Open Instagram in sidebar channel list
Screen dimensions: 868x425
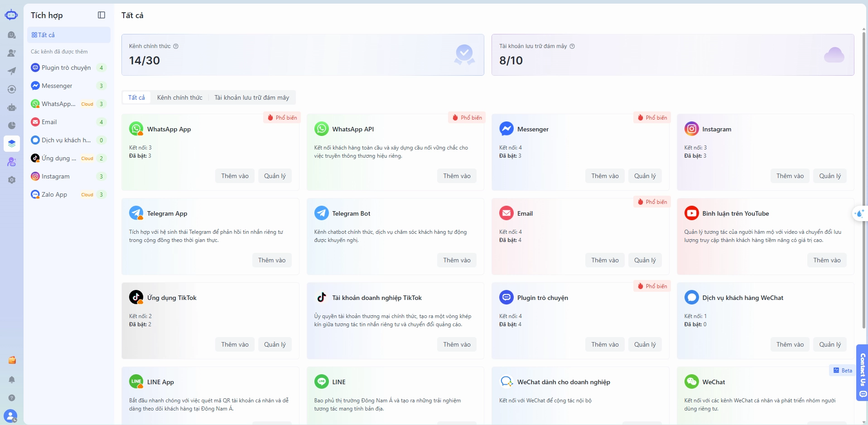coord(69,176)
